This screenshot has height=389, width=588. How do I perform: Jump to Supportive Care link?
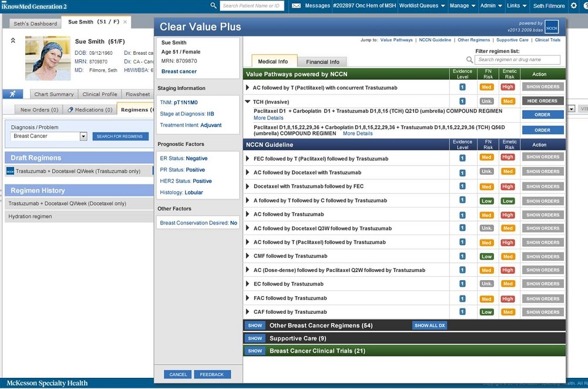click(512, 40)
